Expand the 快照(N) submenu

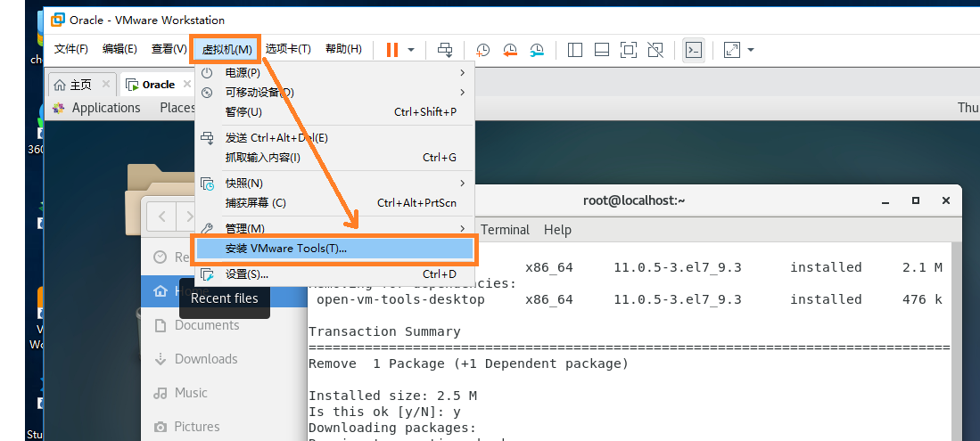click(x=335, y=183)
